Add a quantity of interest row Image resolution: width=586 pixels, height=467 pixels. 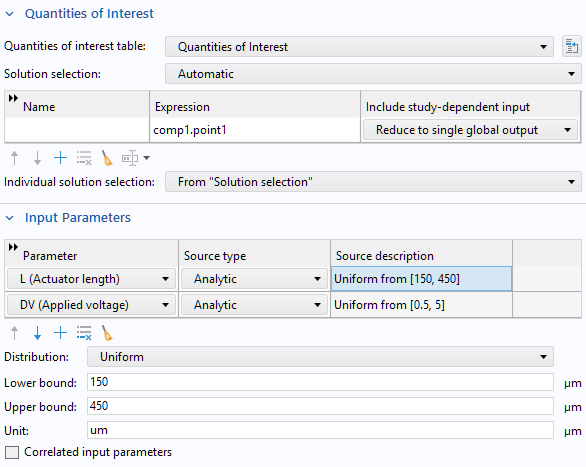point(60,158)
